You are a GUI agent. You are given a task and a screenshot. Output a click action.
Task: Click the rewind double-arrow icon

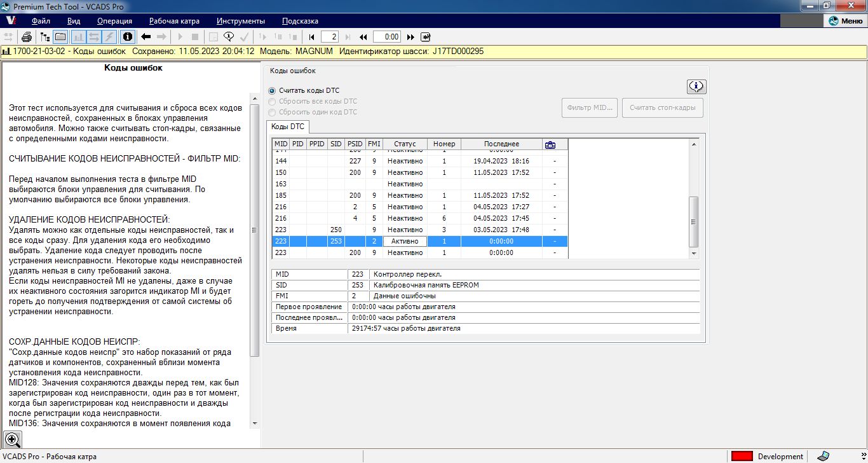point(363,37)
